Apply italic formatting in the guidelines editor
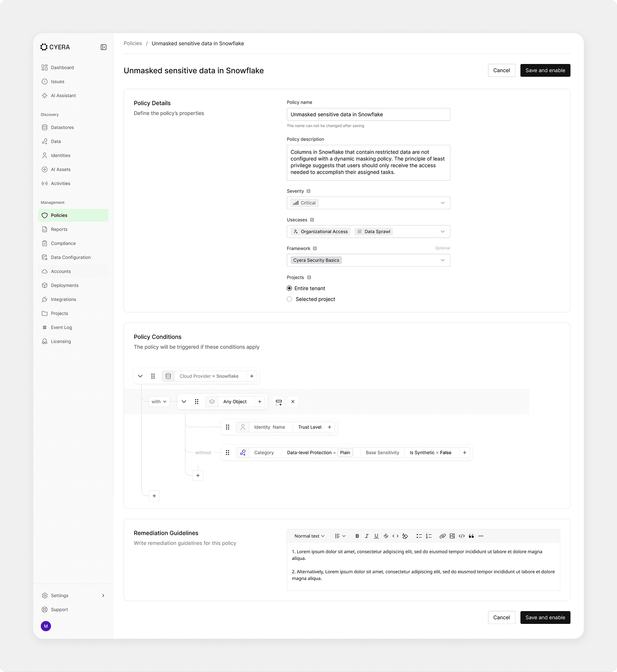The height and width of the screenshot is (672, 617). point(367,536)
